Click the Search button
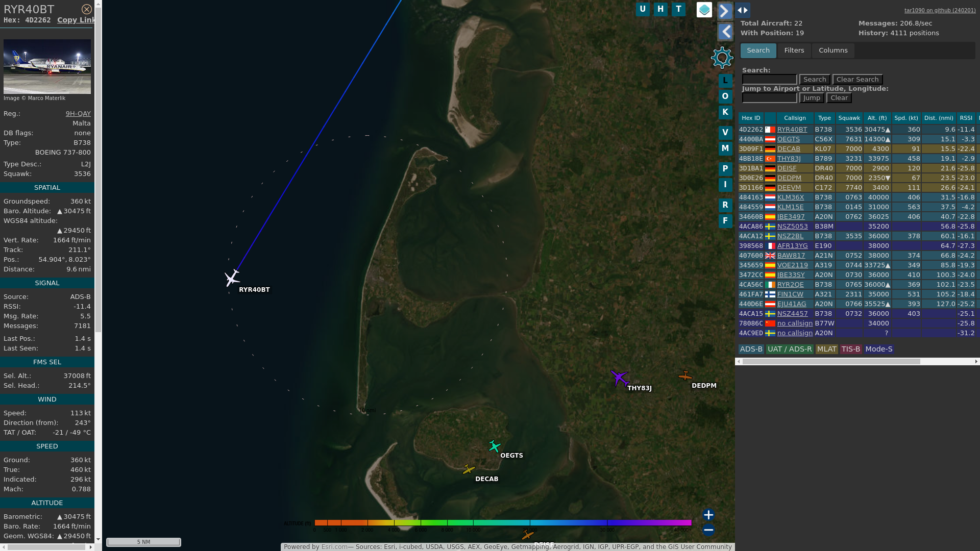This screenshot has height=551, width=980. coord(815,80)
